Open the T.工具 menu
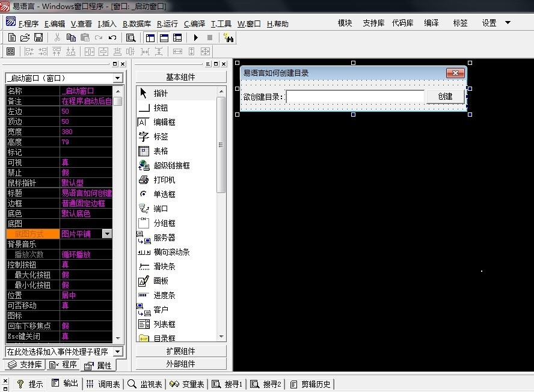 (221, 23)
